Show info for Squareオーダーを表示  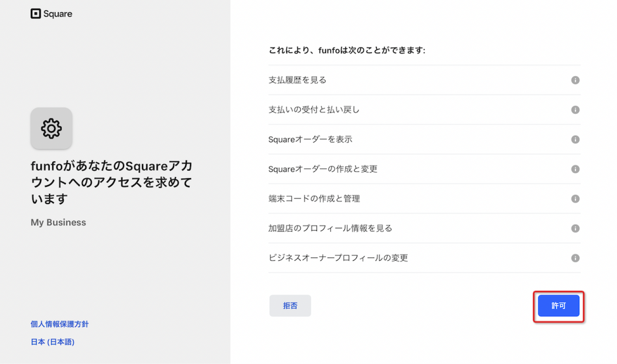(575, 139)
